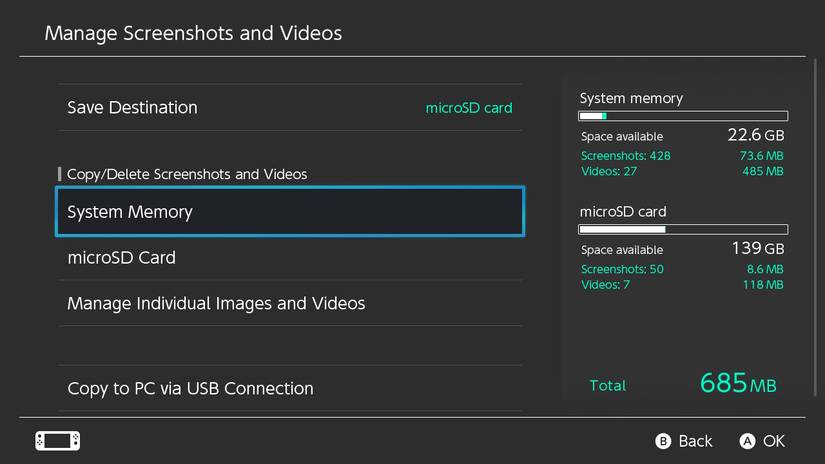Viewport: 825px width, 464px height.
Task: Select the highlighted System Memory option
Action: pos(290,211)
